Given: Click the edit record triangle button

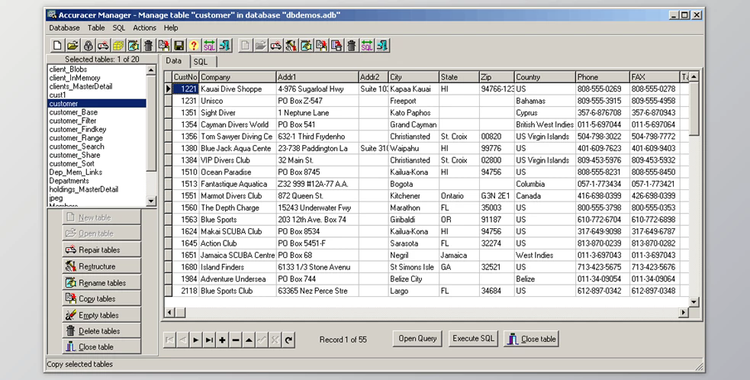Looking at the screenshot, I should [x=249, y=340].
